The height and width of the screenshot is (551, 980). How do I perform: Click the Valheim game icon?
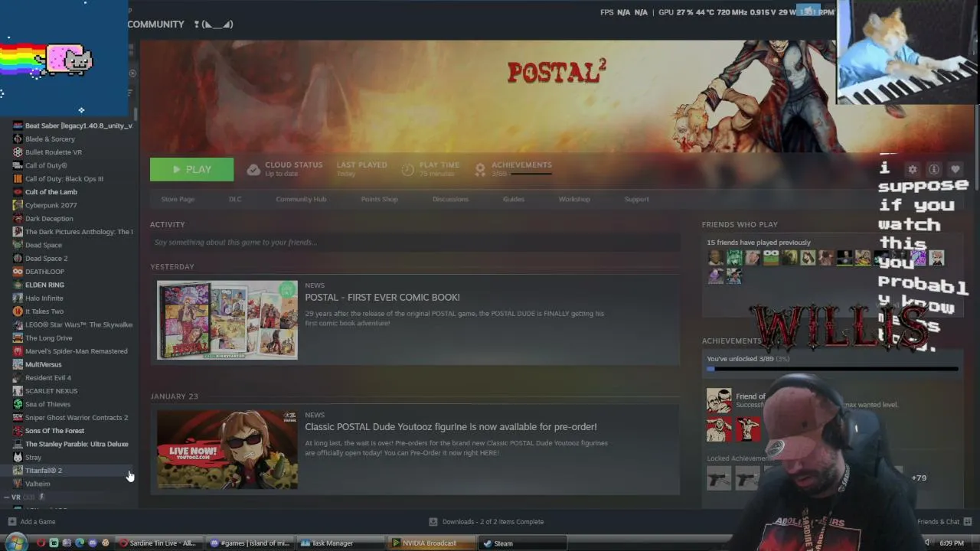click(x=18, y=484)
